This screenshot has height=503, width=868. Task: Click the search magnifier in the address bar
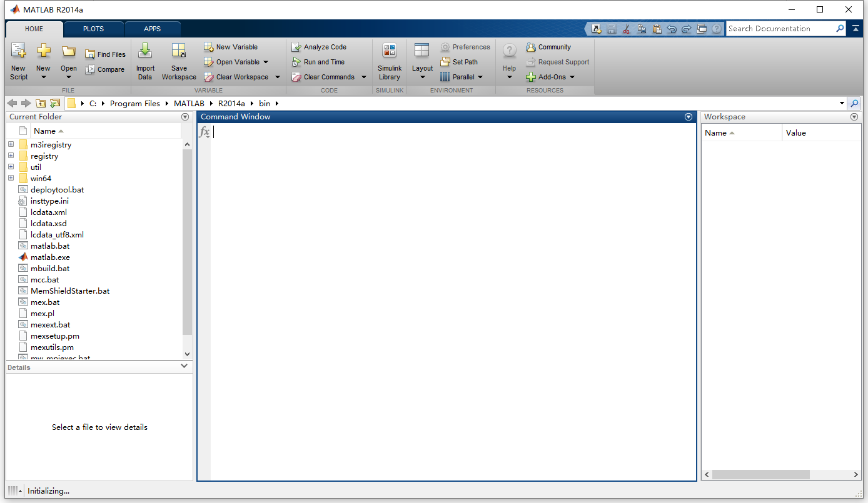(855, 103)
